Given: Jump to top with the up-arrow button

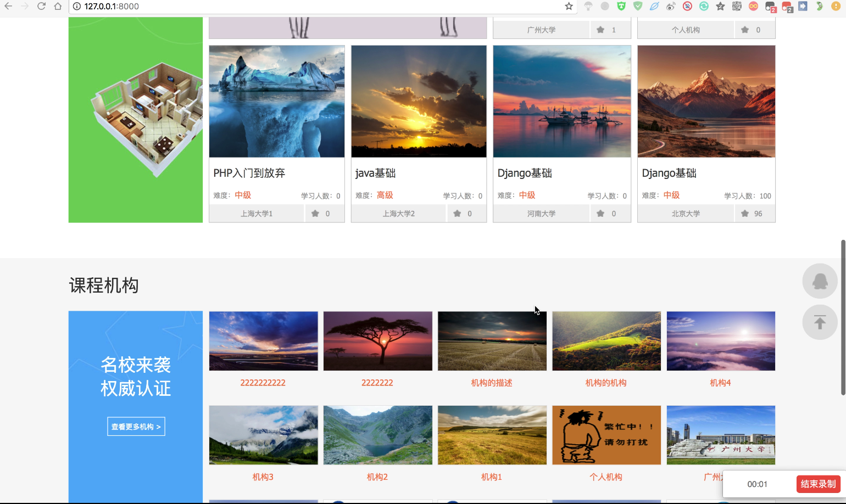Looking at the screenshot, I should pyautogui.click(x=820, y=322).
